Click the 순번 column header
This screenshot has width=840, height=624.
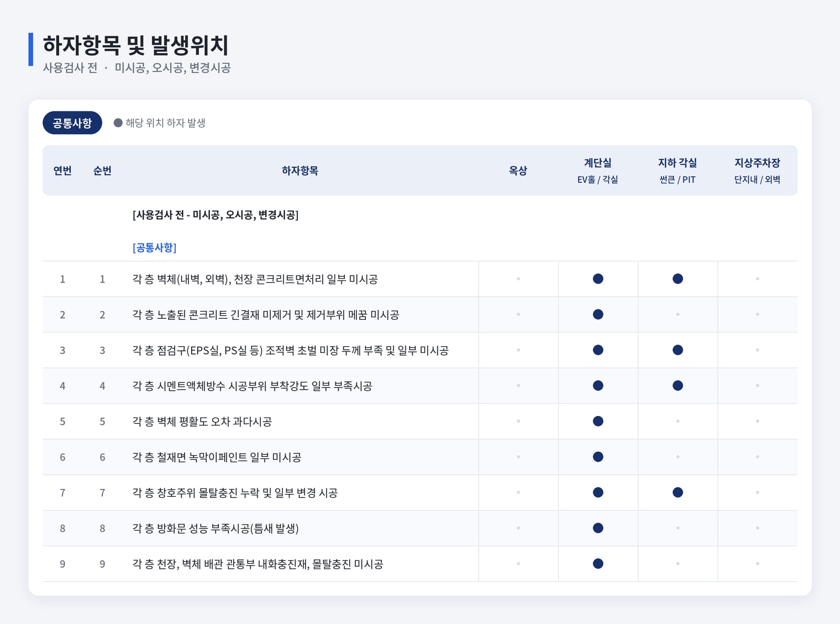point(102,171)
